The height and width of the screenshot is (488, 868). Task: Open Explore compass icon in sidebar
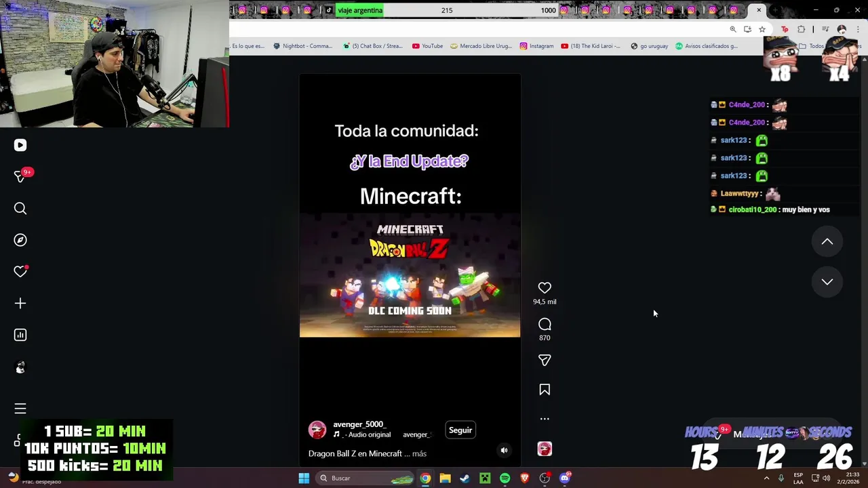click(x=20, y=240)
